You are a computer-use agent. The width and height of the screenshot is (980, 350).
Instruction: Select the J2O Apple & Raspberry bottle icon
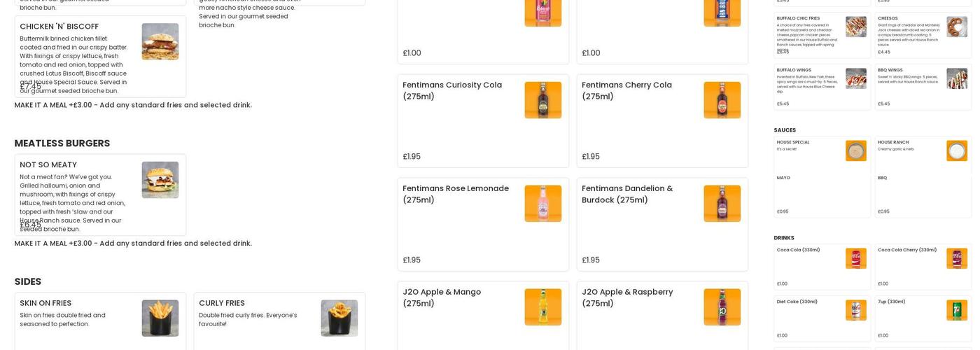pyautogui.click(x=722, y=307)
